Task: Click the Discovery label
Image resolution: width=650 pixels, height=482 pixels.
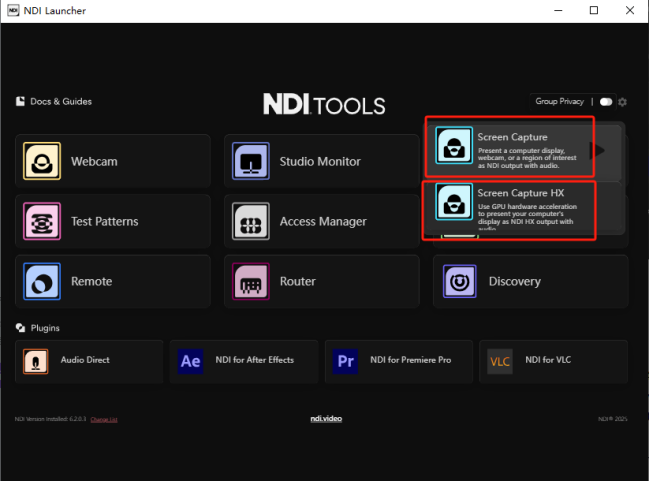Action: pos(515,282)
